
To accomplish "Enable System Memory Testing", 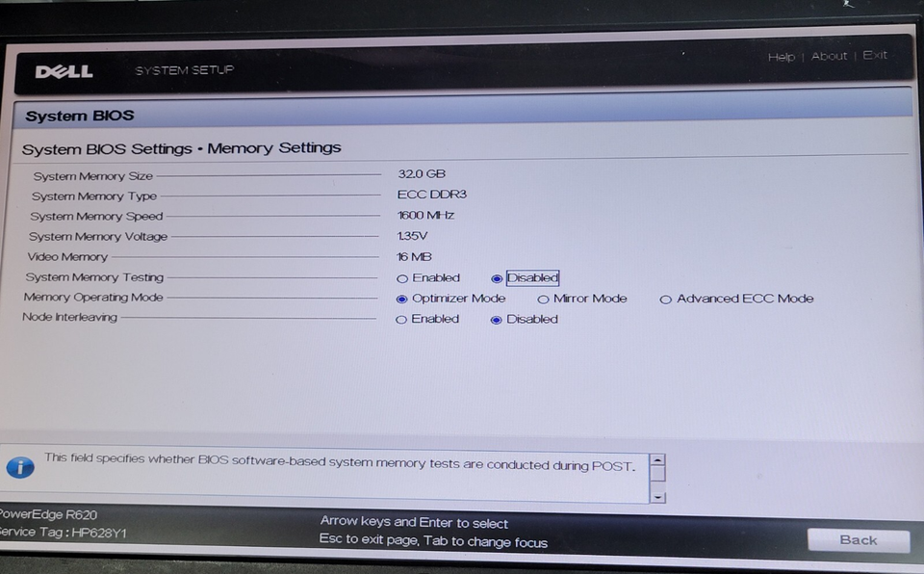I will 402,278.
